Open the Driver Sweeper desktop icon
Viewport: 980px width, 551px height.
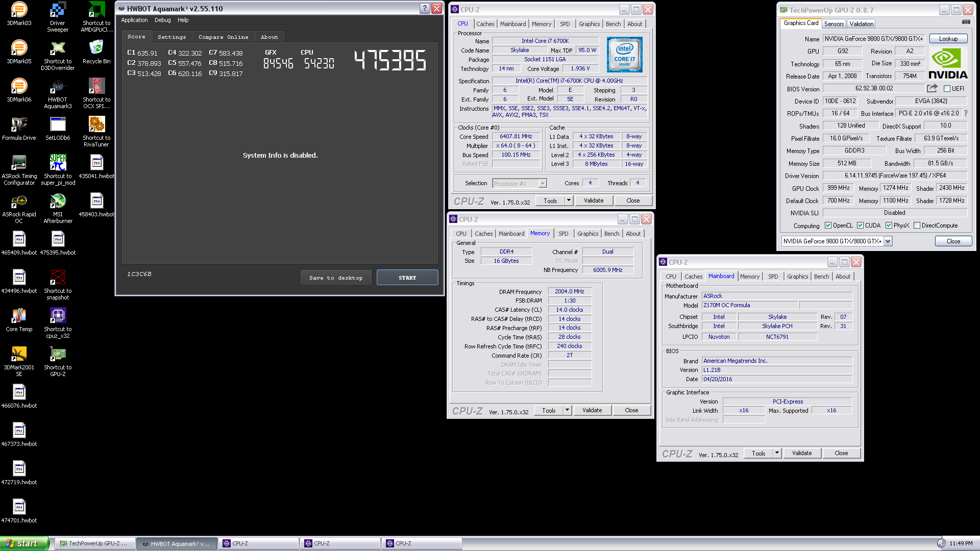click(58, 17)
